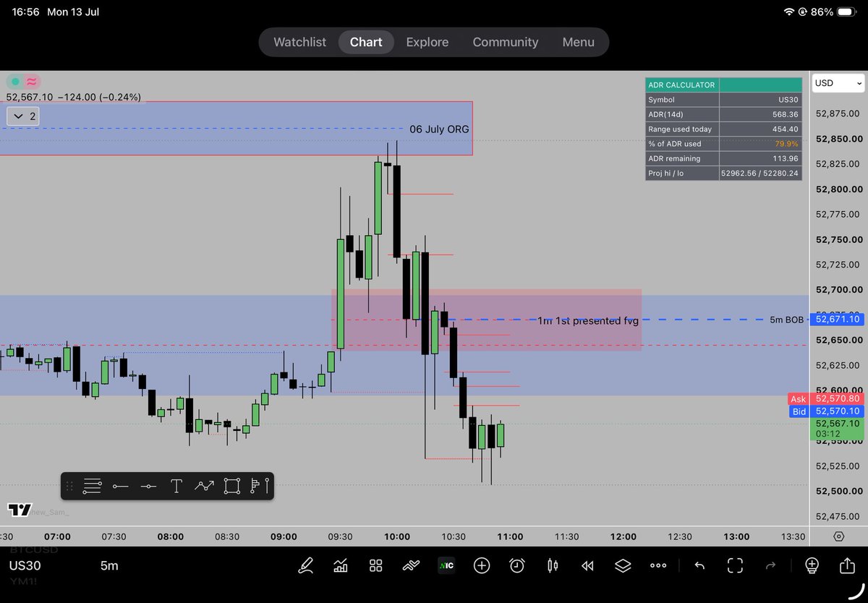
Task: Switch to the Watchlist tab
Action: [x=299, y=42]
